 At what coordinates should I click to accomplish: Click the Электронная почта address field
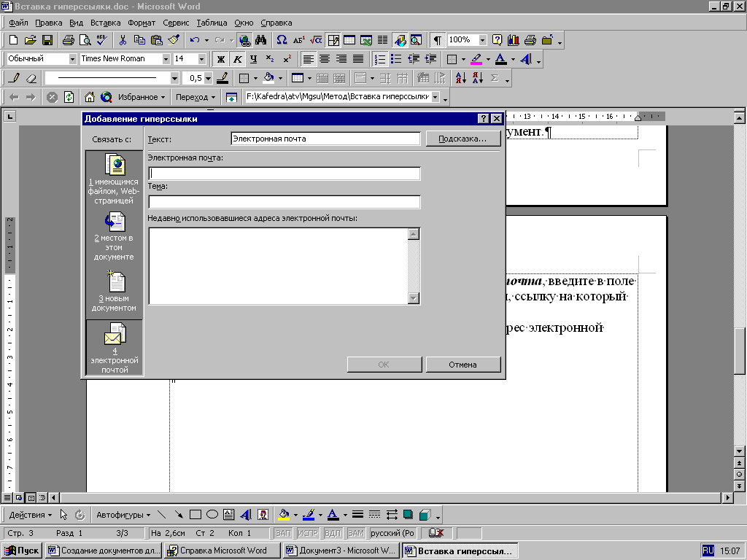285,174
